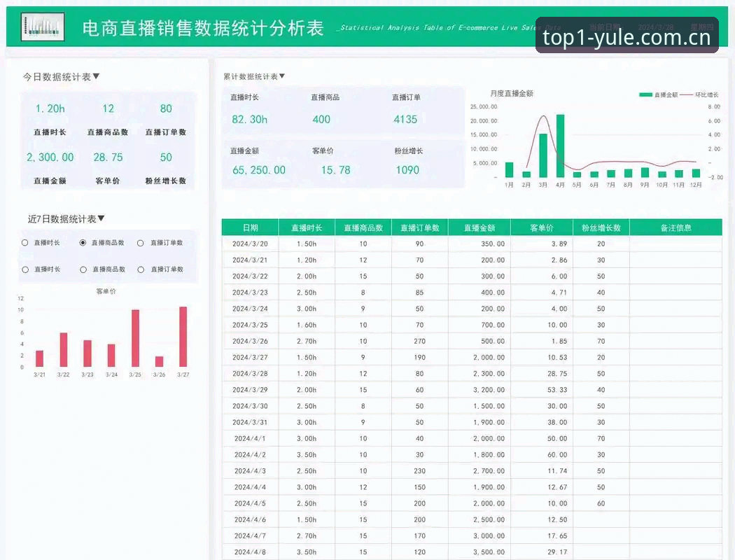The height and width of the screenshot is (560, 735).
Task: Click cumulative 直播订单 value 4135
Action: tap(405, 120)
